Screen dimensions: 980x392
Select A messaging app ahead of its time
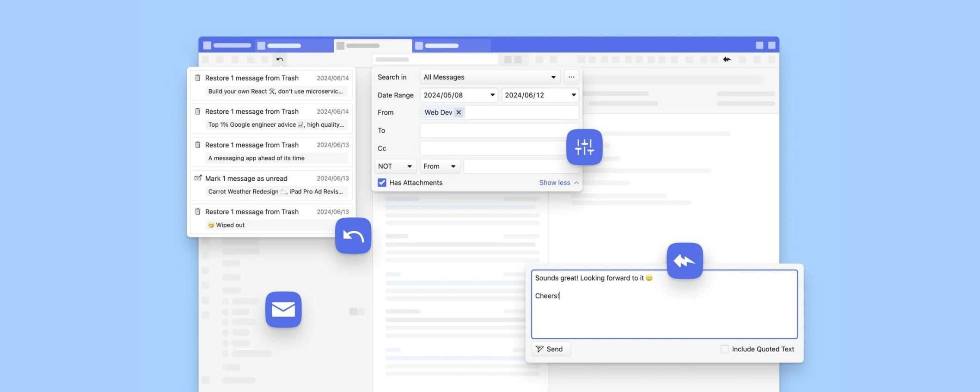click(271, 151)
